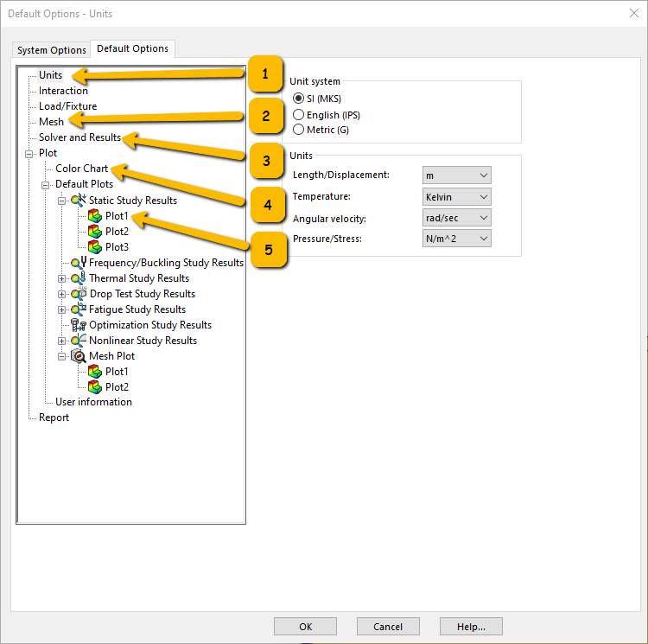The height and width of the screenshot is (644, 648).
Task: Open the Angular velocity units dropdown
Action: tap(457, 218)
